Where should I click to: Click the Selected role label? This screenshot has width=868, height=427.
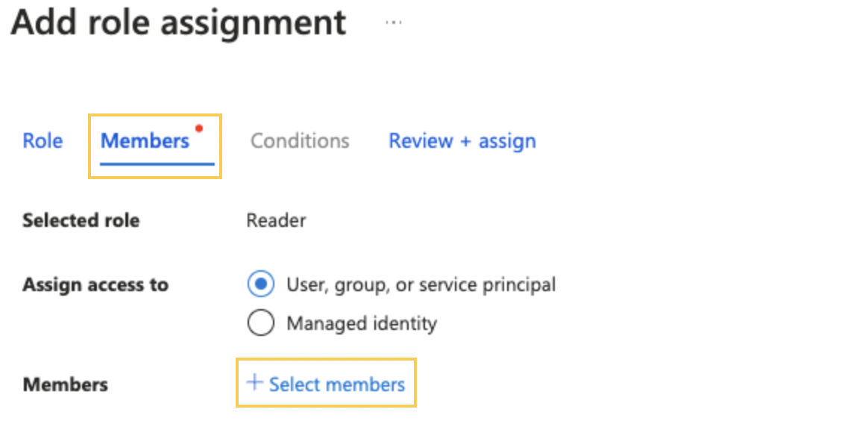(81, 220)
